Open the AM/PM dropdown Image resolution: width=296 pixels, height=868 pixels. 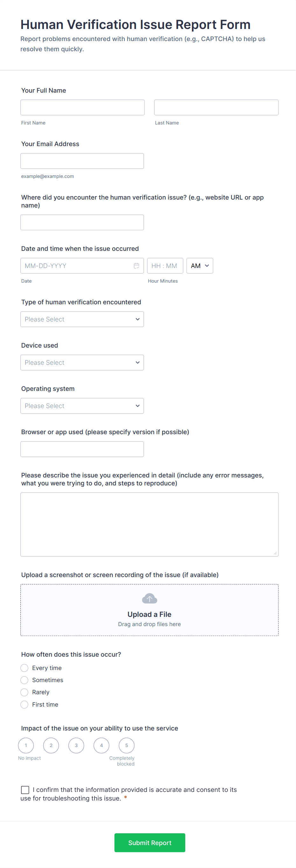[200, 265]
